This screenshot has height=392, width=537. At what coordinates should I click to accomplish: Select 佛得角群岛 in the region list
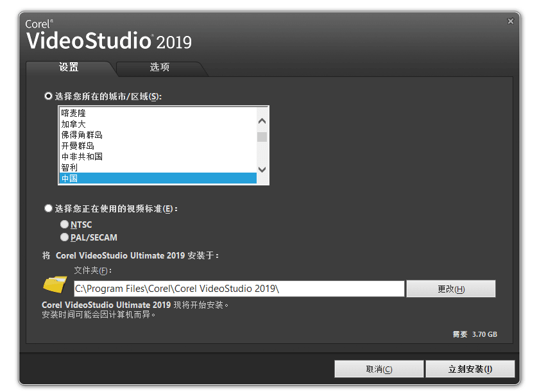click(x=158, y=135)
